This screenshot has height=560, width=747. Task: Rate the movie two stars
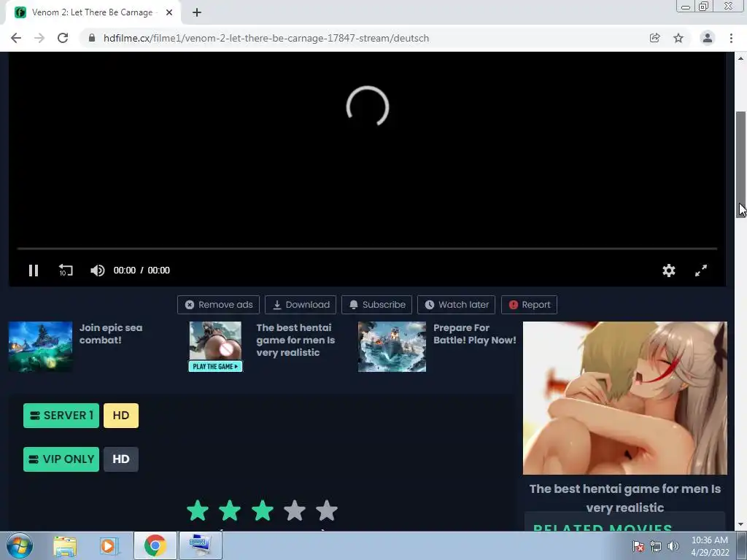pos(230,510)
